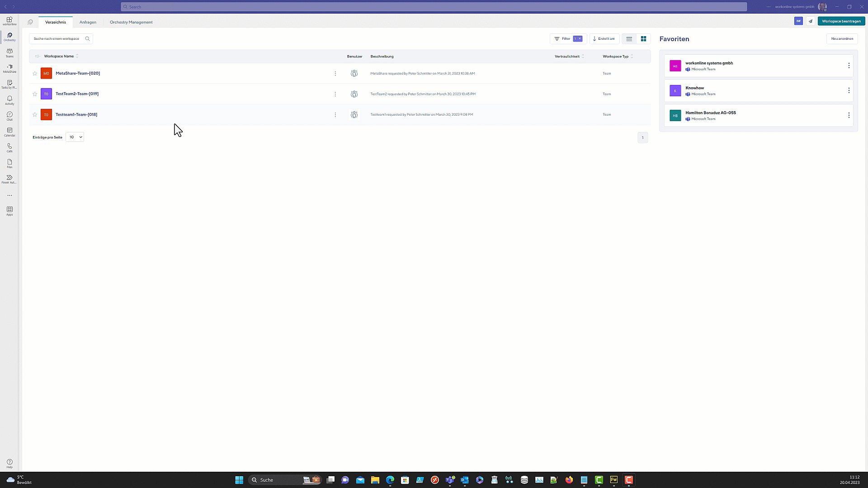Screen dimensions: 868x488
Task: Open Hamilton Bonaduz AG-055 favorite card
Action: coord(758,116)
